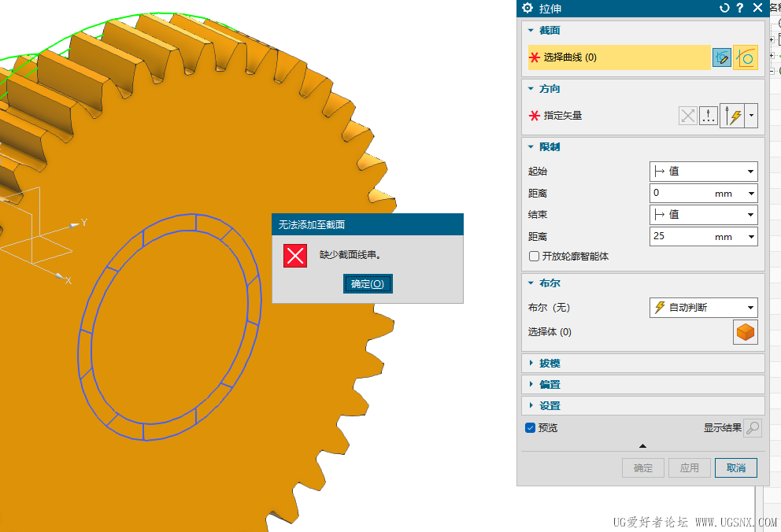
Task: Click the sketch section icon next to 选择曲线
Action: point(722,57)
